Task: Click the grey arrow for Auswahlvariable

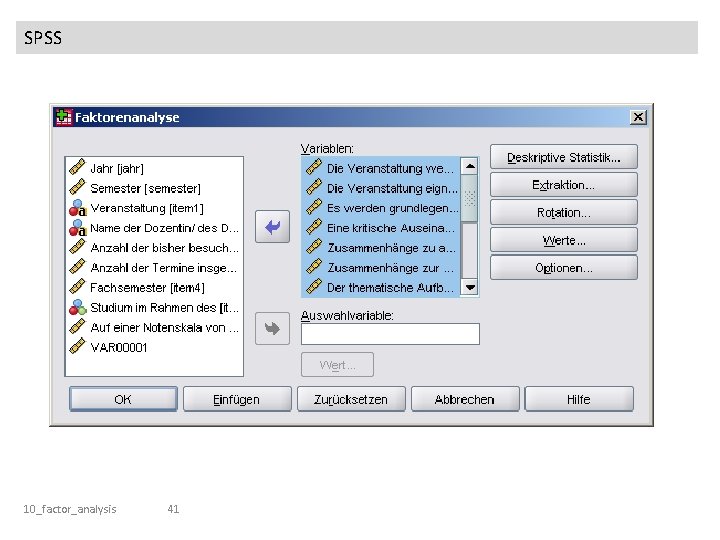Action: 272,328
